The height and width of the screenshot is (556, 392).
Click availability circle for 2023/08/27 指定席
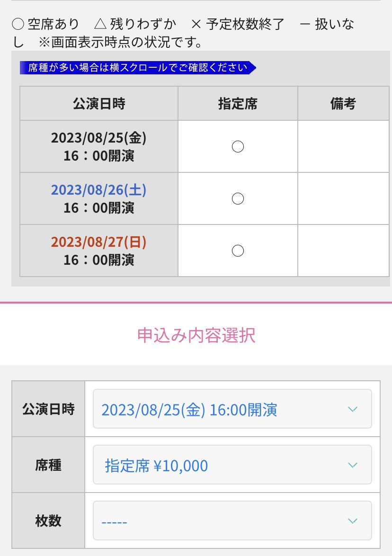pyautogui.click(x=238, y=251)
